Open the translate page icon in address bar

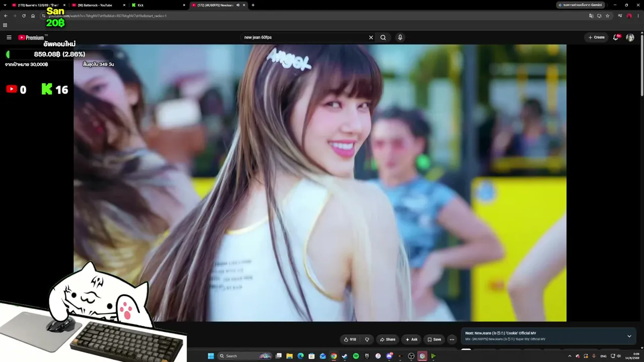point(592,16)
